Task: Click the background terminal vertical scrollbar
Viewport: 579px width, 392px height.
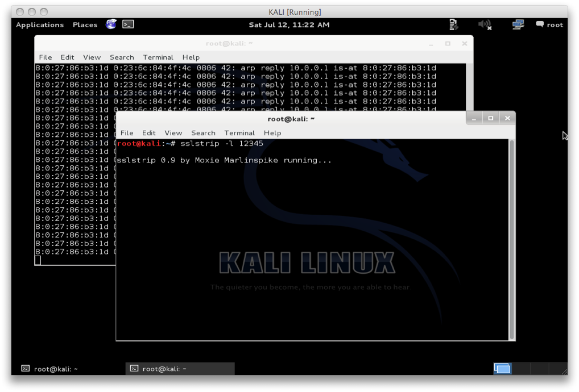Action: click(469, 87)
